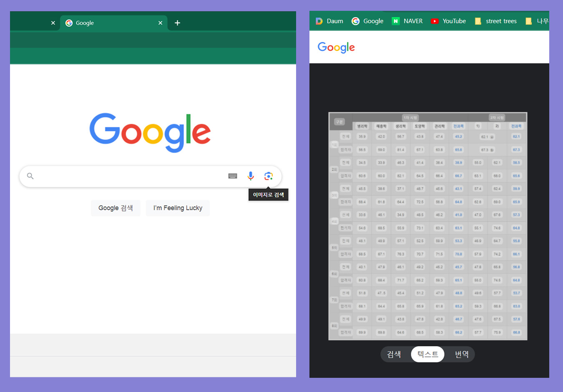Click the Google 검색 button
Image resolution: width=563 pixels, height=392 pixels.
tap(116, 208)
